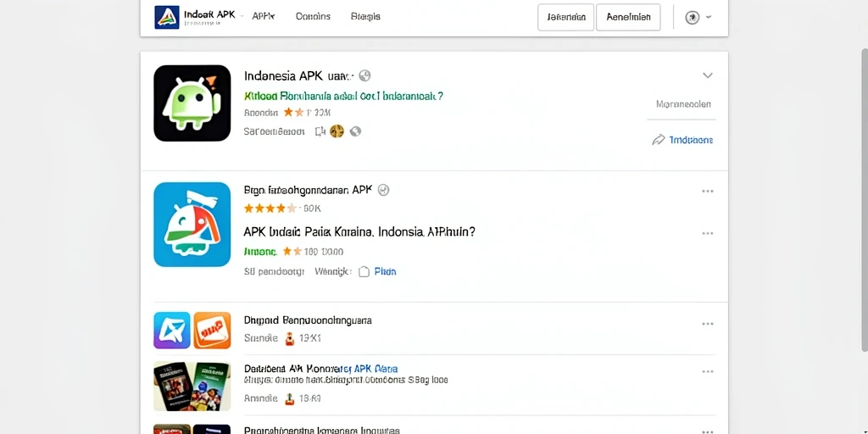868x434 pixels.
Task: Open three-dots menu for the fourth row
Action: click(708, 372)
